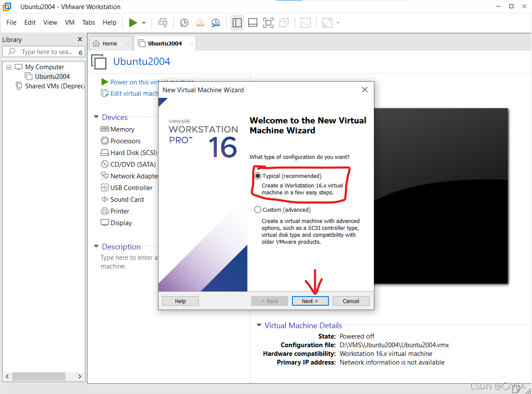Open the stretch mode dropdown arrow
The height and width of the screenshot is (394, 532).
(x=338, y=23)
